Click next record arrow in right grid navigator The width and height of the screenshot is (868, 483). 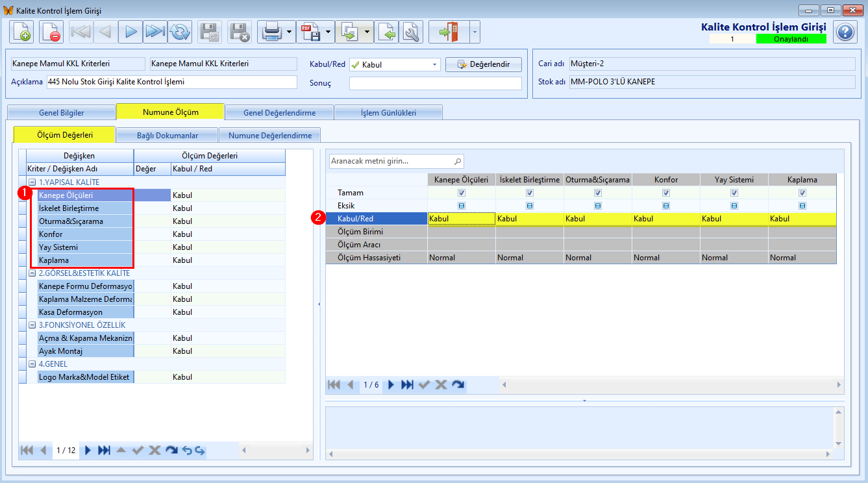pyautogui.click(x=391, y=384)
